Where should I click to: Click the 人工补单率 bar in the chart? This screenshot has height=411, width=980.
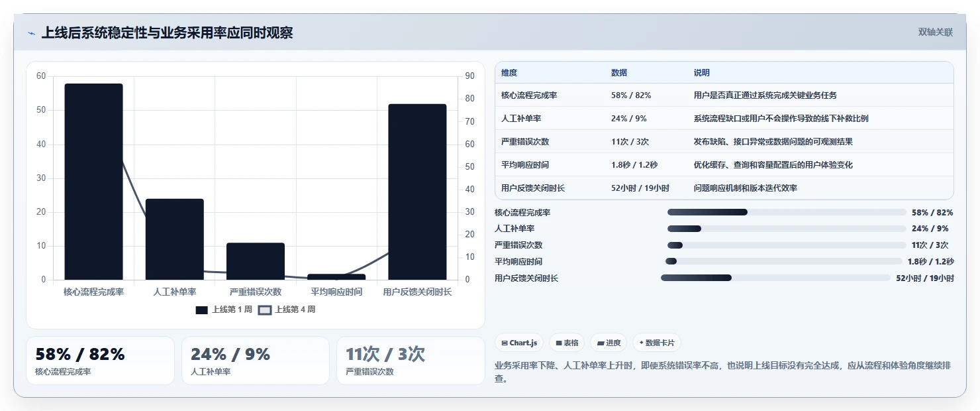175,239
